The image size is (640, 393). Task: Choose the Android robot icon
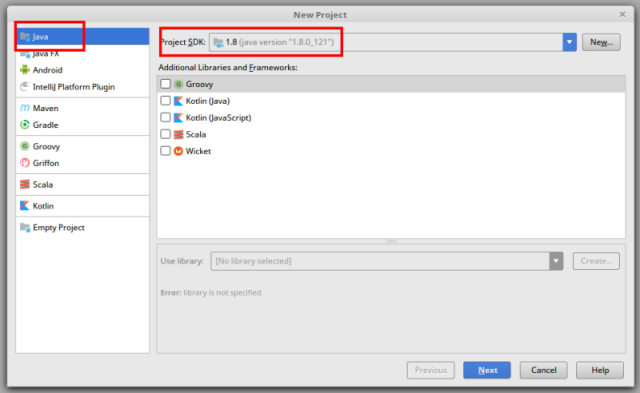pyautogui.click(x=25, y=70)
